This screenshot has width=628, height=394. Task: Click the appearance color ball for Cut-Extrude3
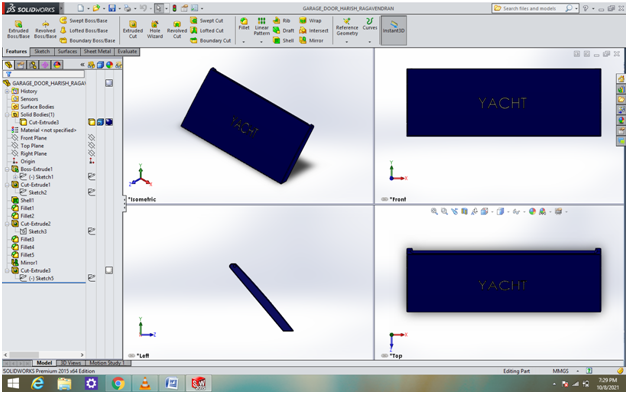click(x=109, y=122)
